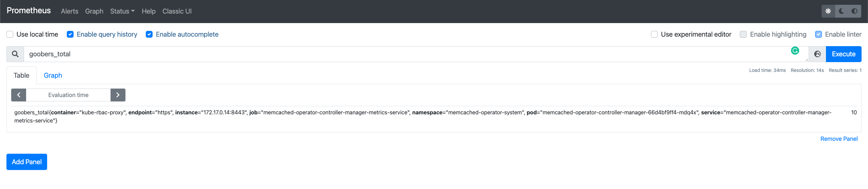Screen dimensions: 868x189
Task: Go to next evaluation time
Action: click(x=118, y=95)
